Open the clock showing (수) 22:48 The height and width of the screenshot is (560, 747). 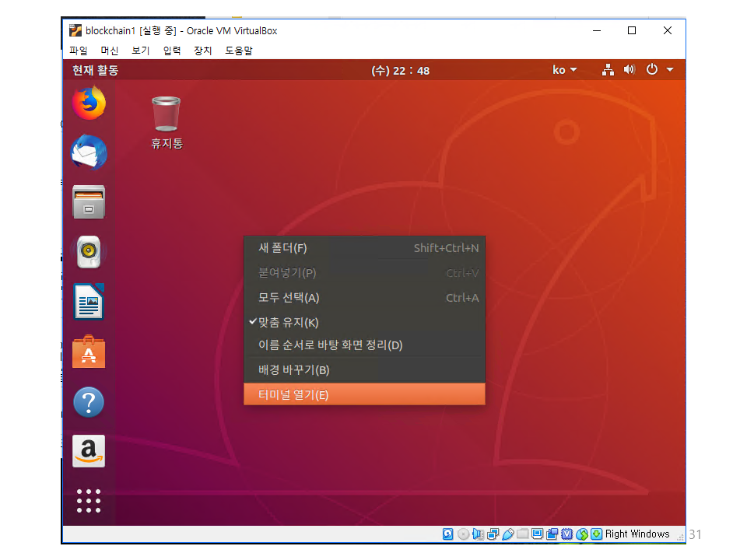coord(400,71)
